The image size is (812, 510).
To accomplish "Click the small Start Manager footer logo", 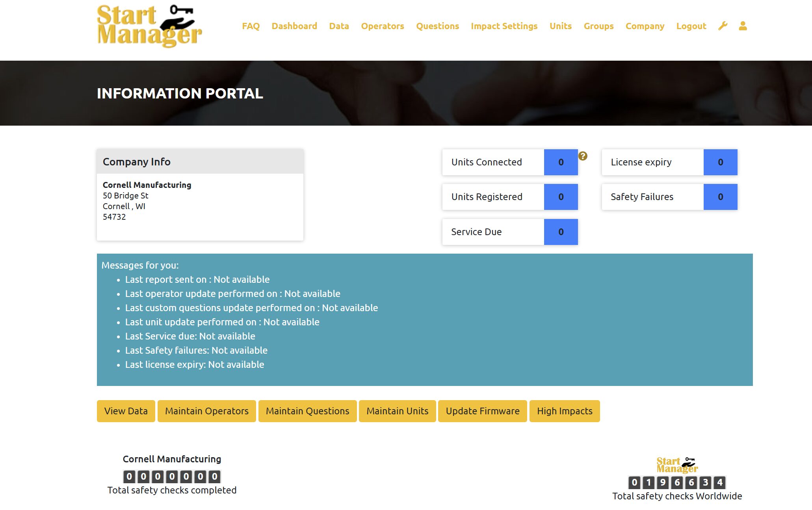I will click(x=677, y=465).
